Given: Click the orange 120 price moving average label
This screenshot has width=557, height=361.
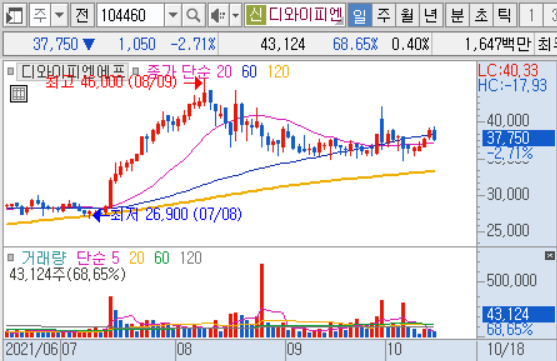Looking at the screenshot, I should click(278, 71).
